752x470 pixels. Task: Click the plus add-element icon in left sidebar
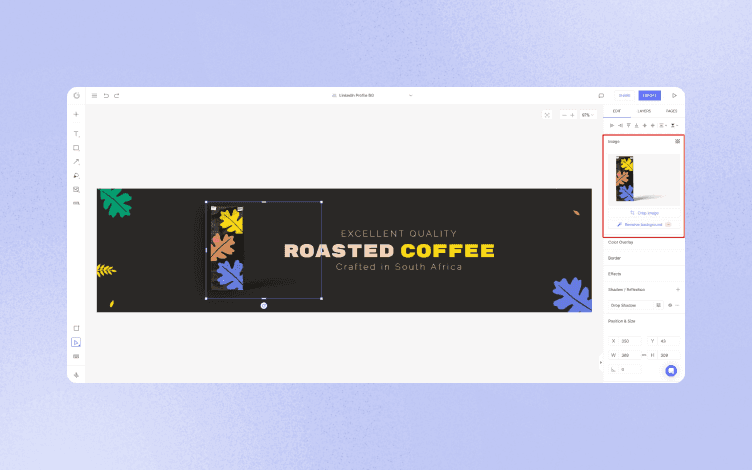(76, 115)
